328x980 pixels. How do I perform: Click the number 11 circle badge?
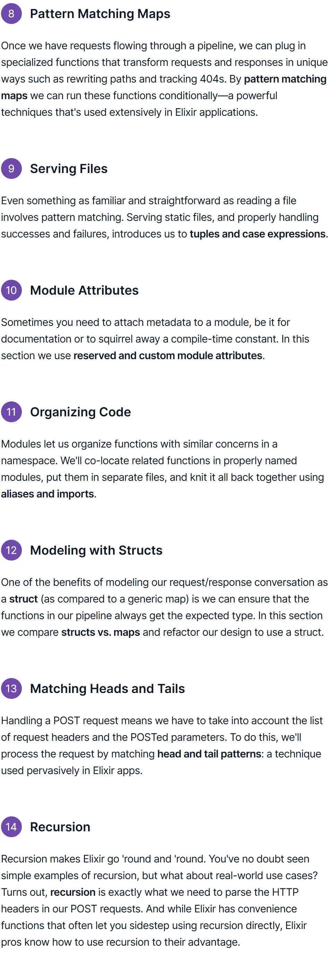pyautogui.click(x=11, y=412)
